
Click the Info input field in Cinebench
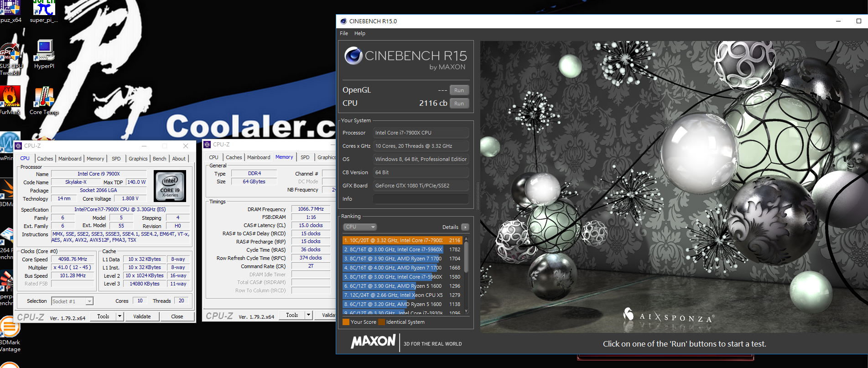coord(421,199)
